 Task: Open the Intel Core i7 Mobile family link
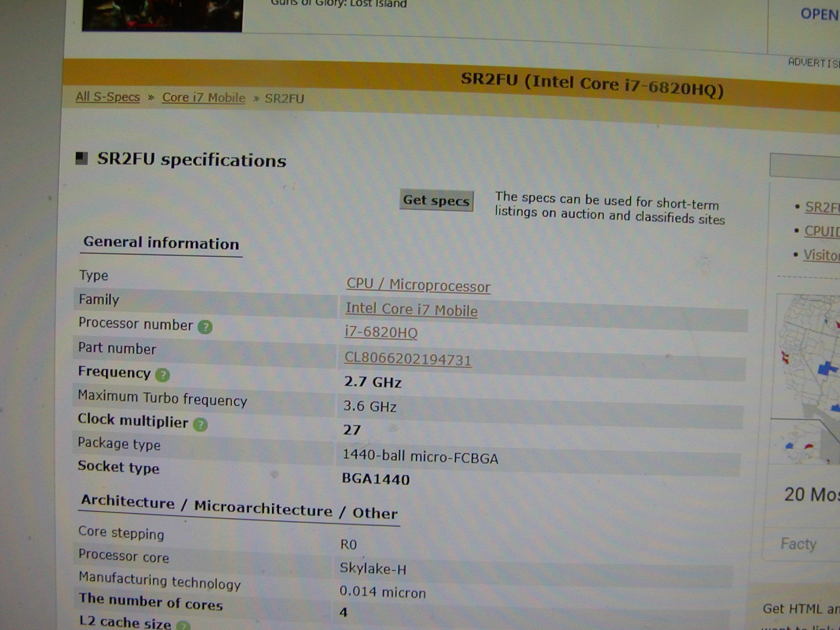pyautogui.click(x=412, y=309)
